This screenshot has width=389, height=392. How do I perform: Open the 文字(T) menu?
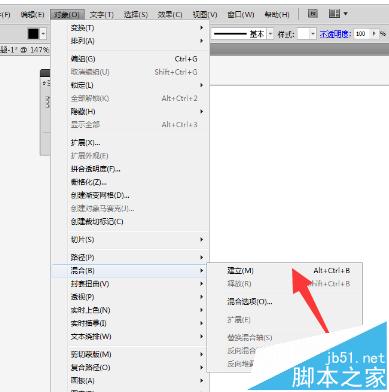102,15
